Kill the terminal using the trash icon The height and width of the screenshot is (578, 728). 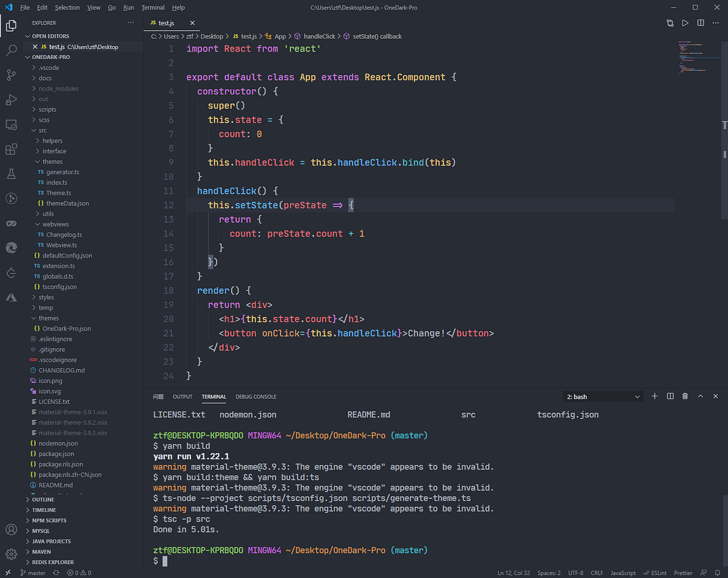(x=684, y=396)
